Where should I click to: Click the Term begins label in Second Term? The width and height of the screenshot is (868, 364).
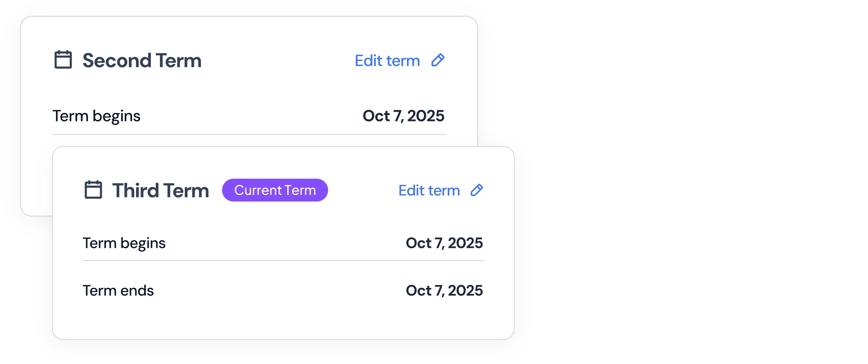point(96,116)
